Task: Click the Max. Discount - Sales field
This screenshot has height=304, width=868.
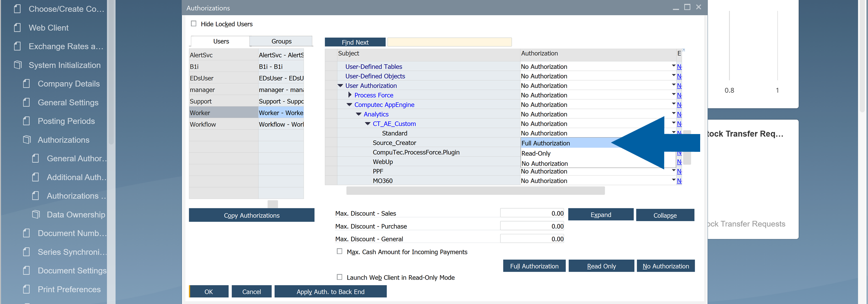Action: (x=532, y=213)
